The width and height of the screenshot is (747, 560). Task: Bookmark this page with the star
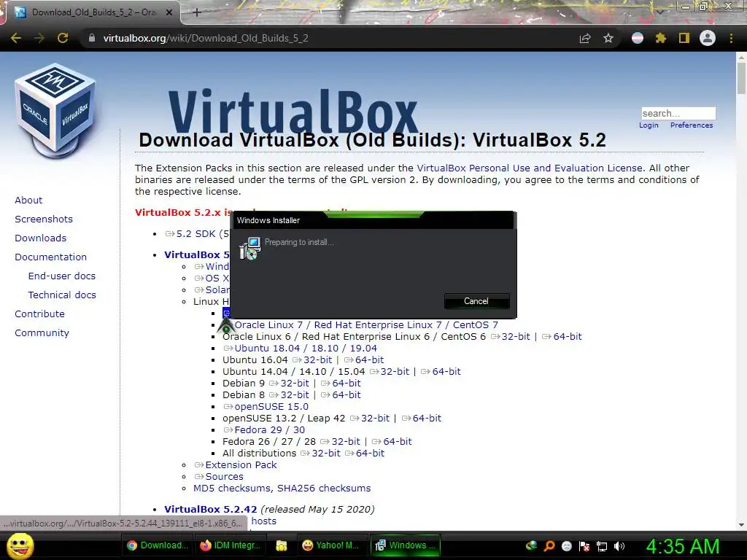[x=608, y=38]
